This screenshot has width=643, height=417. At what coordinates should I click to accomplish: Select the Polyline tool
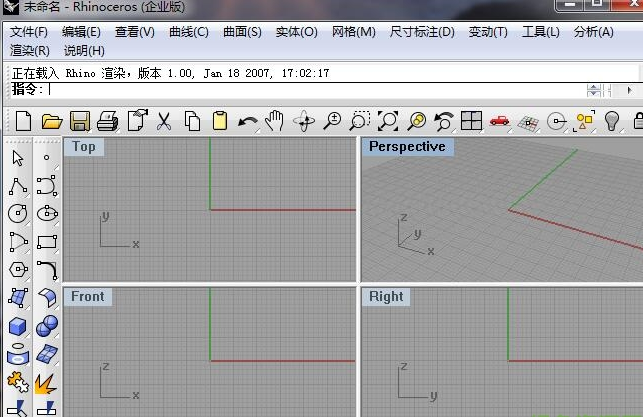coord(18,187)
